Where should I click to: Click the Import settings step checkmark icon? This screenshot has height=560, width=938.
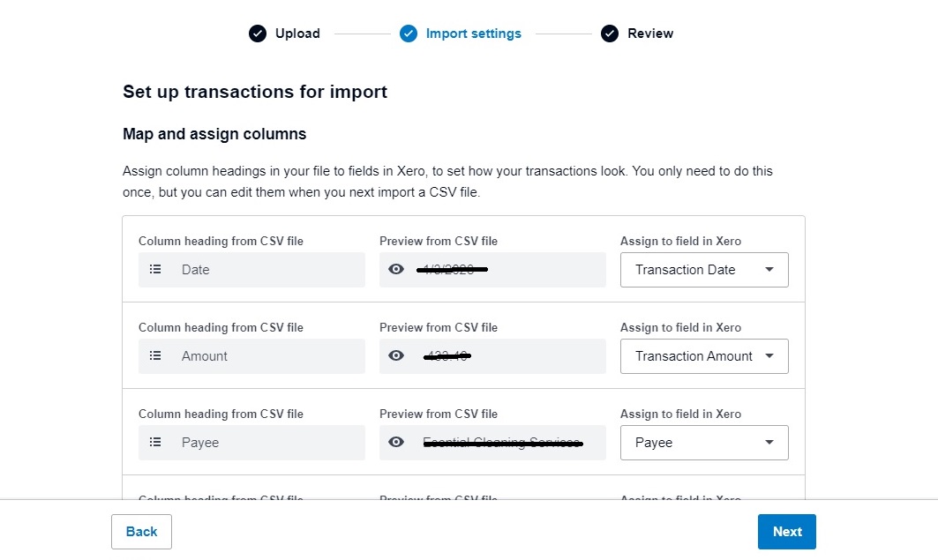point(408,34)
